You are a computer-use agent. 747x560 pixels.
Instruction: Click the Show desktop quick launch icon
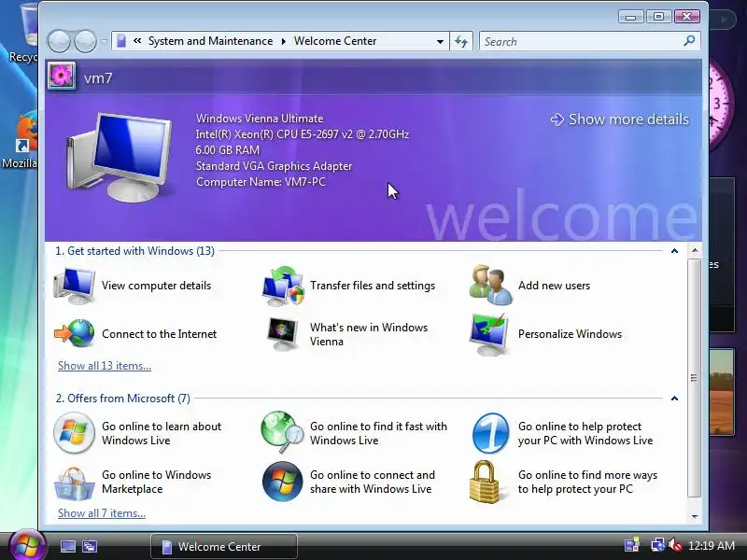[67, 546]
